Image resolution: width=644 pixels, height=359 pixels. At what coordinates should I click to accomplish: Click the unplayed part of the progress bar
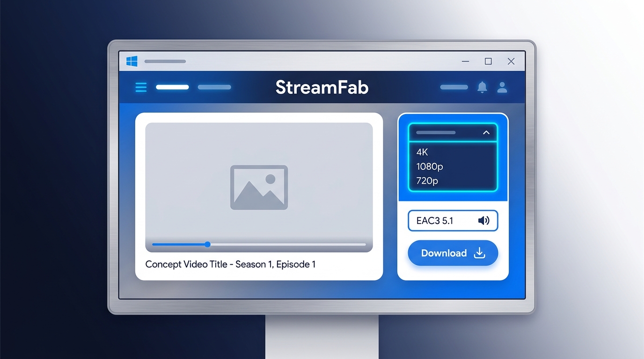coord(288,244)
